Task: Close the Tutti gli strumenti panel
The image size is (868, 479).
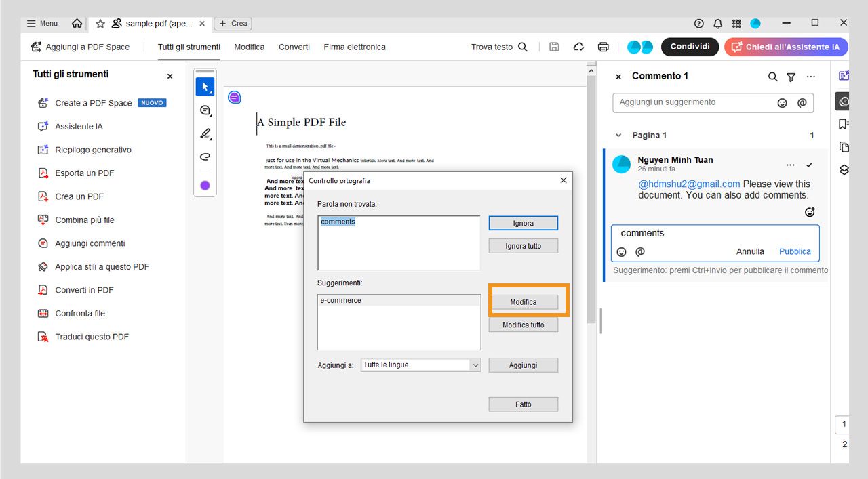Action: tap(170, 77)
